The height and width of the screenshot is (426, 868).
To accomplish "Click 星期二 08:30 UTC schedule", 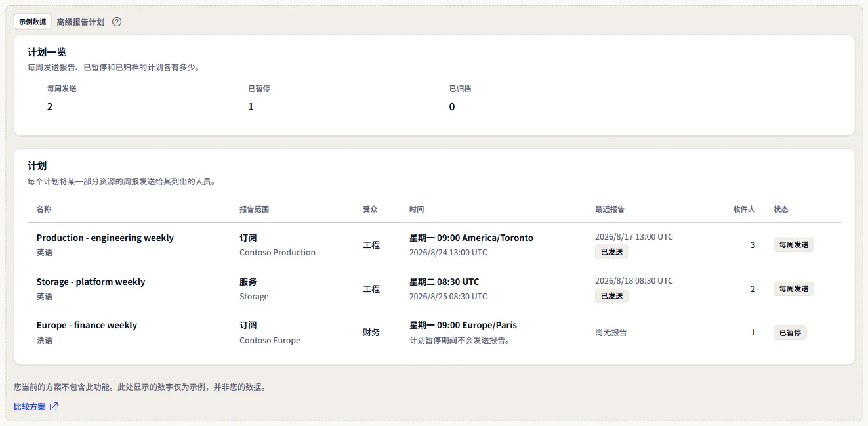I will pos(444,282).
